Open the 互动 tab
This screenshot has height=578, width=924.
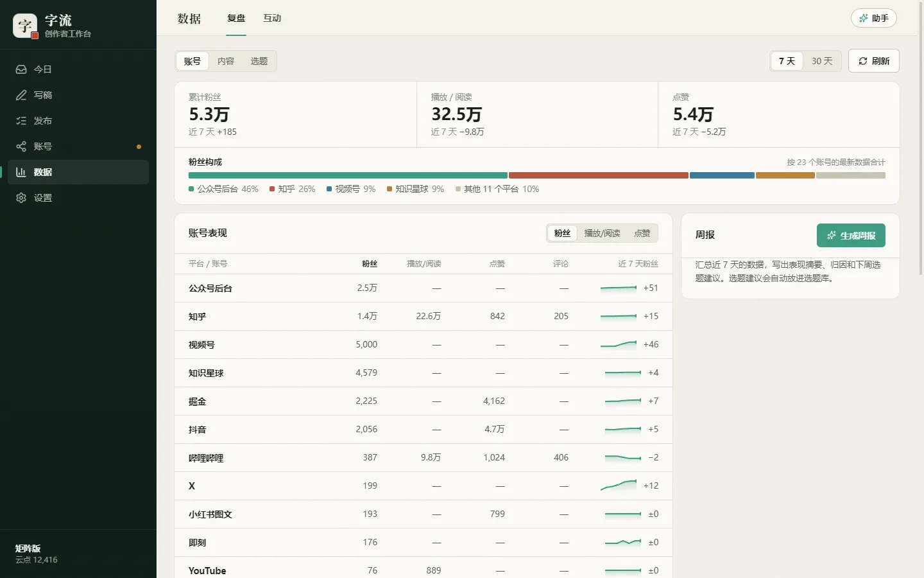click(x=272, y=18)
